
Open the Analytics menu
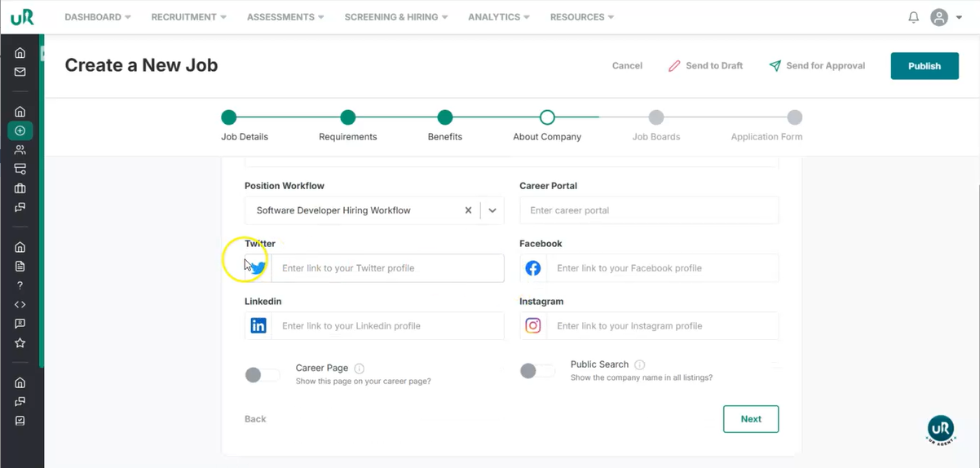point(498,17)
